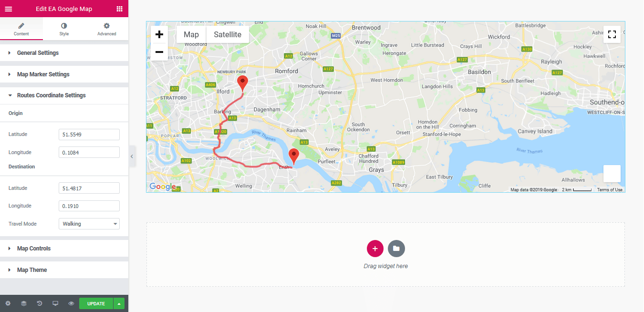Expand the General Settings section
This screenshot has width=644, height=312.
(38, 53)
